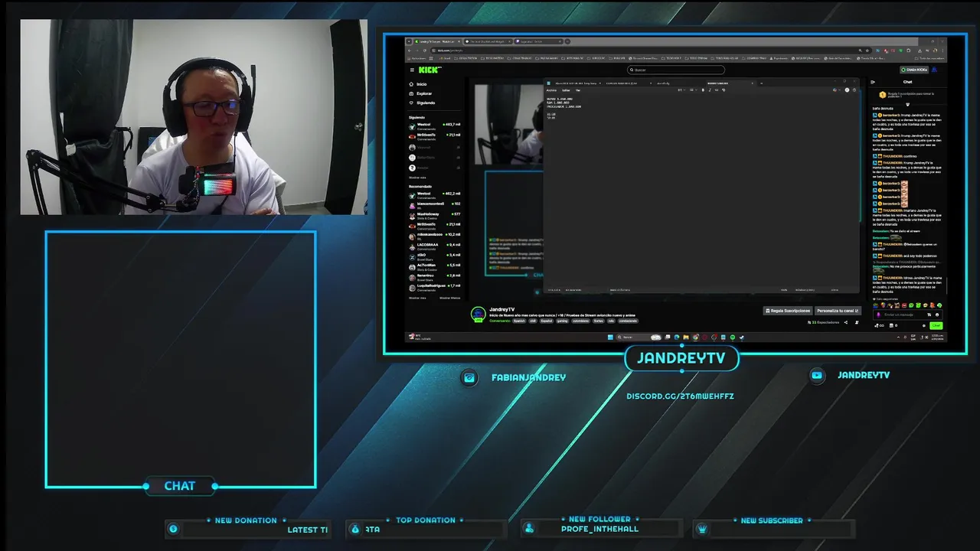Click Mostrar Menos below the Recomendado list
The image size is (980, 551).
point(449,298)
